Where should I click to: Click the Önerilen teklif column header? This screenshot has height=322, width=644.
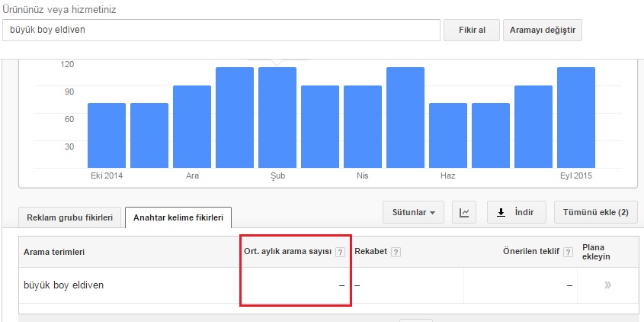click(x=531, y=253)
